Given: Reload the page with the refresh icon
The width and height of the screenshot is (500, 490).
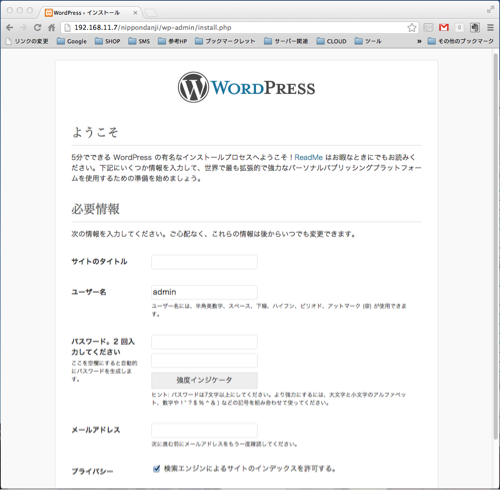Looking at the screenshot, I should pos(37,28).
